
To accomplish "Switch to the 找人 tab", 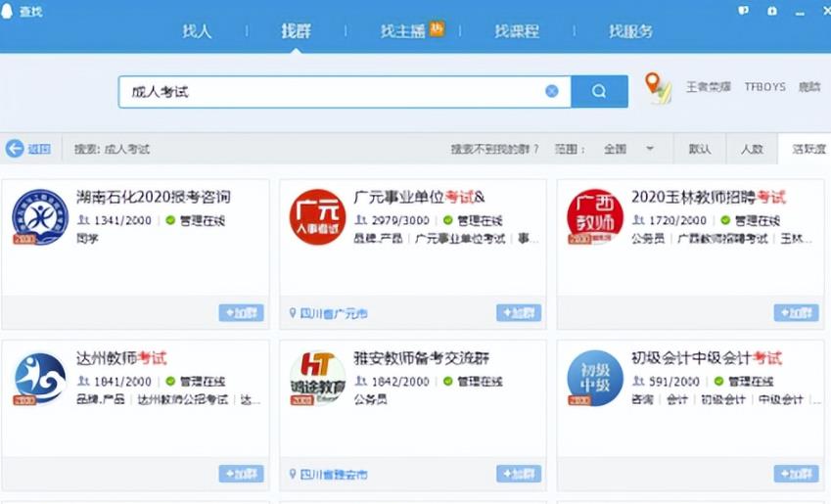I will tap(197, 31).
